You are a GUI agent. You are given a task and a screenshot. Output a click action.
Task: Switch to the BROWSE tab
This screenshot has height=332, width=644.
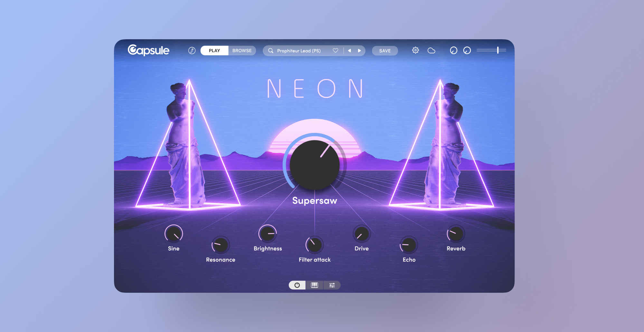pos(242,51)
